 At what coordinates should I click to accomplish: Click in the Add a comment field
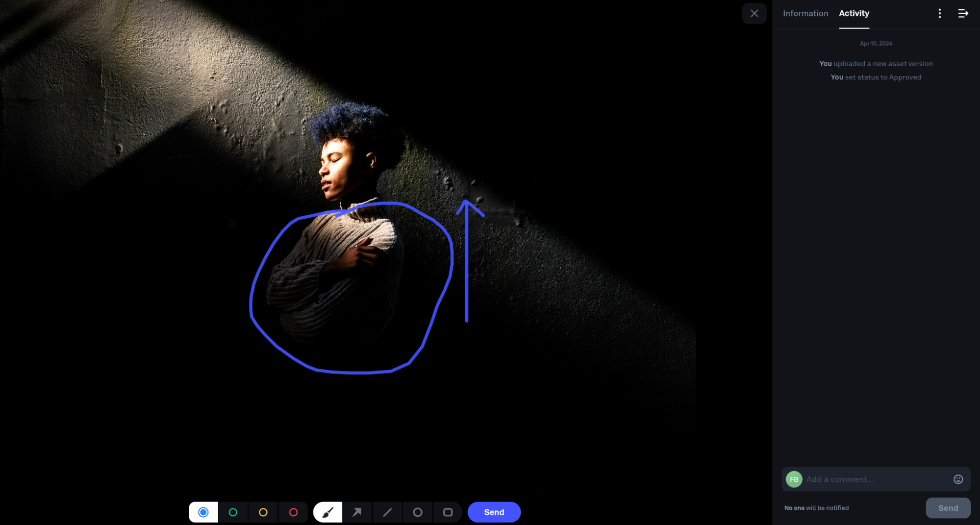click(x=873, y=479)
